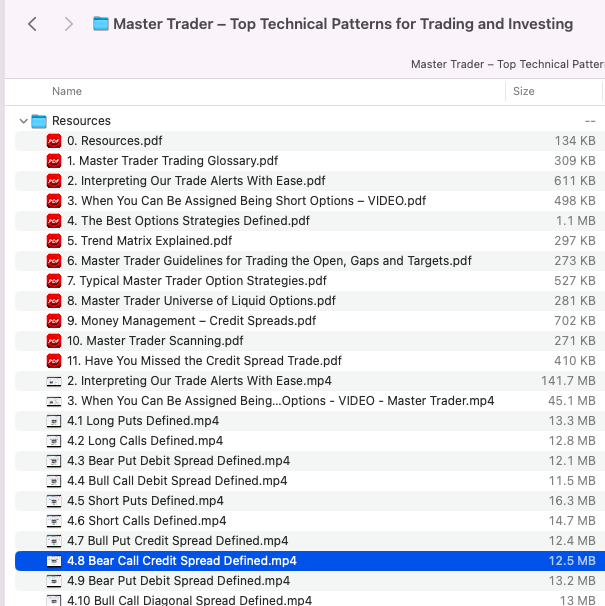Click the PDF icon of the Typical Option Strategies file
The height and width of the screenshot is (606, 605).
54,281
